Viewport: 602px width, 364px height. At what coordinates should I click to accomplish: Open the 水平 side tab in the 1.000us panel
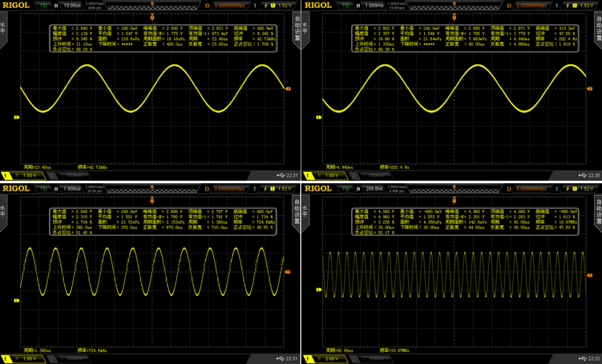3,213
